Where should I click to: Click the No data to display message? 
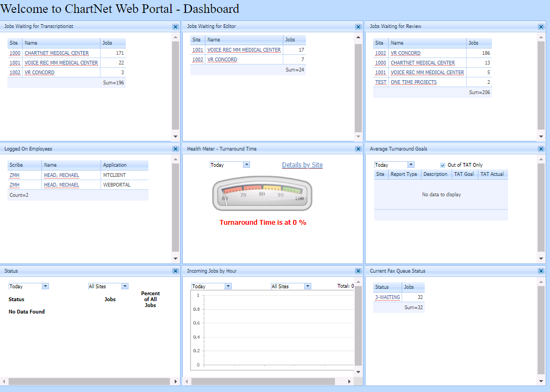pos(441,195)
